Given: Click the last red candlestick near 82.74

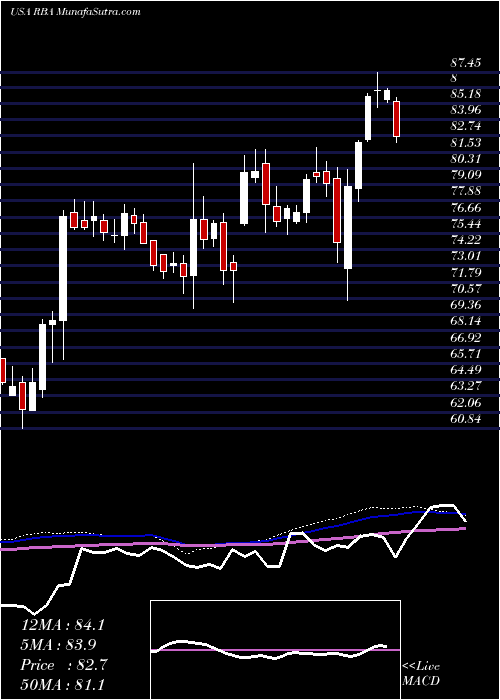Looking at the screenshot, I should (x=396, y=119).
